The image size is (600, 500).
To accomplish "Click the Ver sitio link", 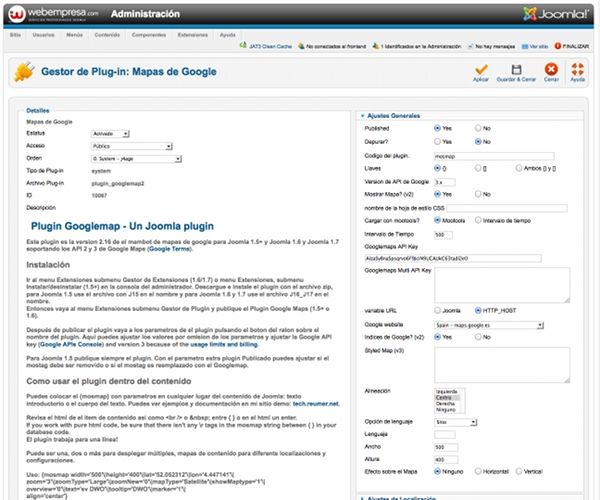I will [x=539, y=46].
